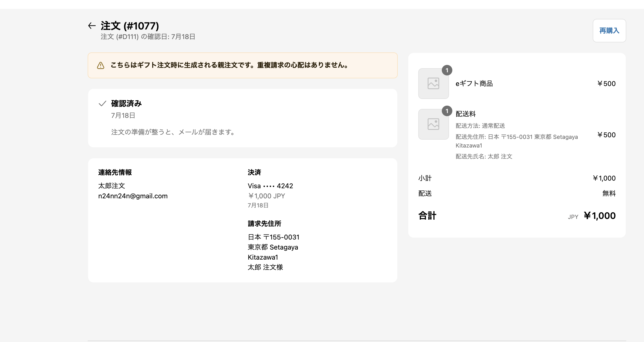Click the eギフト商品 placeholder image thumbnail
The height and width of the screenshot is (342, 644).
click(x=433, y=84)
